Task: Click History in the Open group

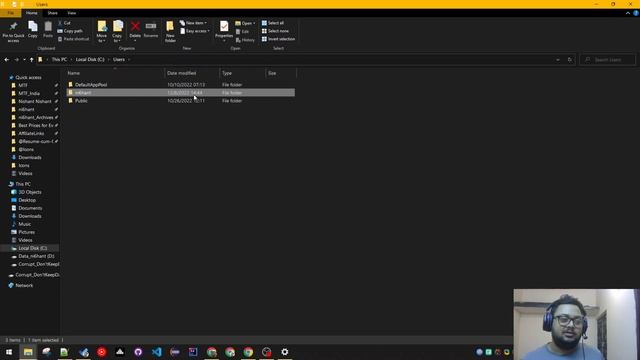Action: click(x=245, y=40)
